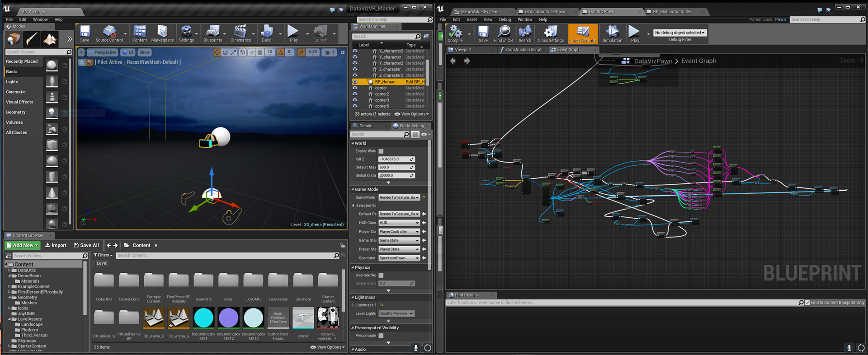
Task: Open View Options in World Outliner
Action: point(411,114)
